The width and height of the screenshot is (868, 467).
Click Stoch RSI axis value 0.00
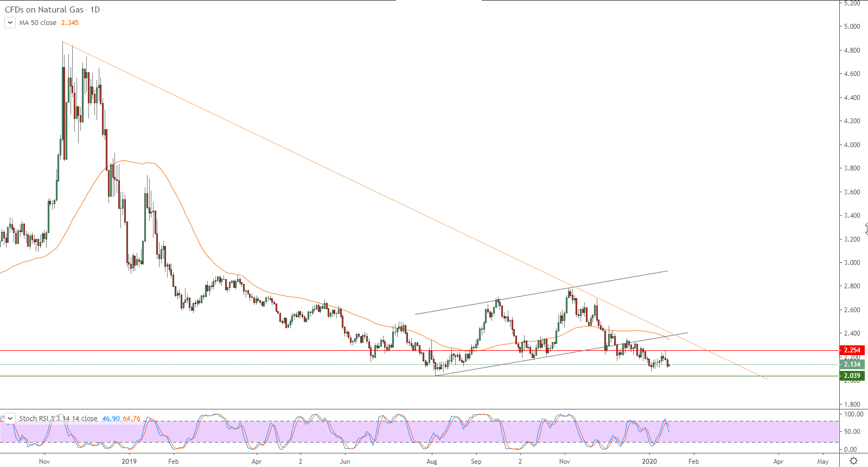click(851, 450)
